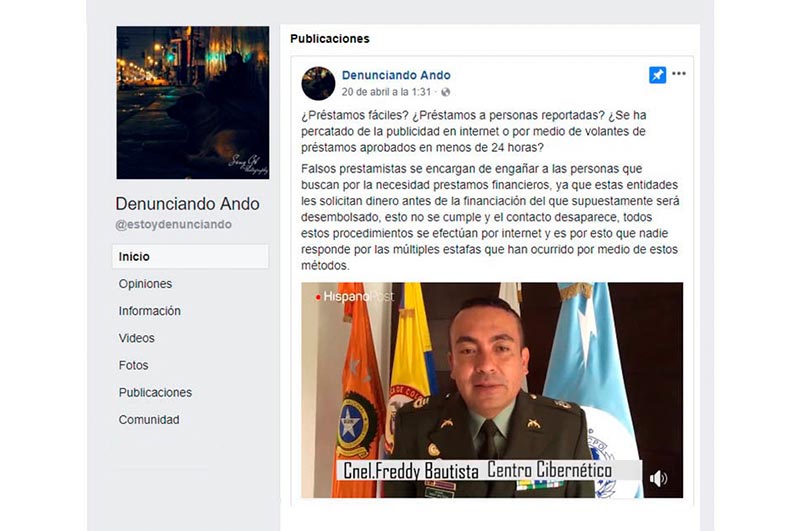Open the Información section
The height and width of the screenshot is (531, 800).
[x=149, y=311]
